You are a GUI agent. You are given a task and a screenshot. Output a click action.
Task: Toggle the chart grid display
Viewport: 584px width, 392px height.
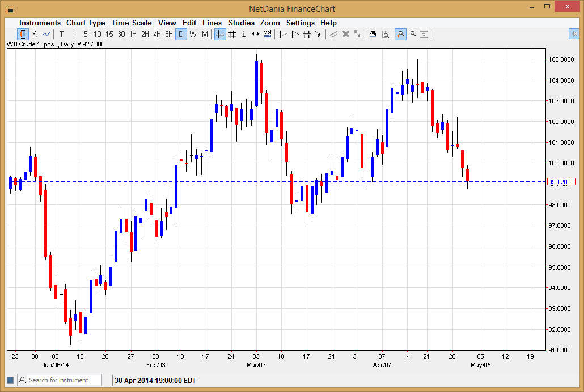[232, 35]
